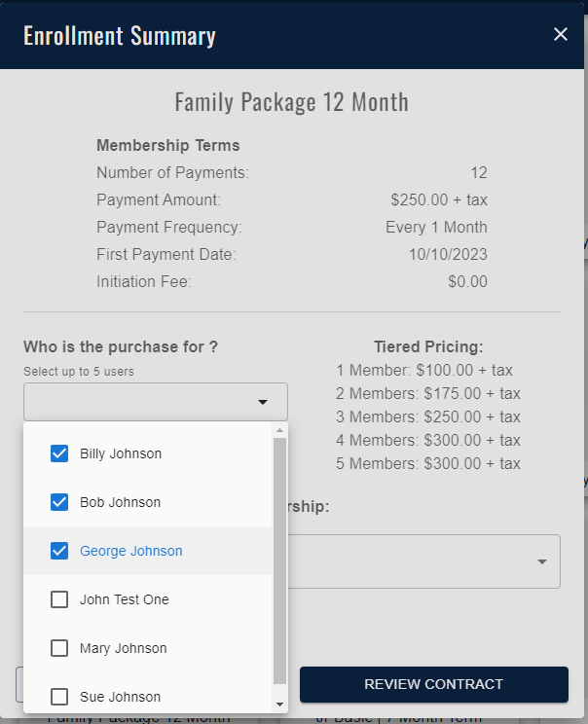Expand the membership dropdown arrow on right

pyautogui.click(x=542, y=561)
